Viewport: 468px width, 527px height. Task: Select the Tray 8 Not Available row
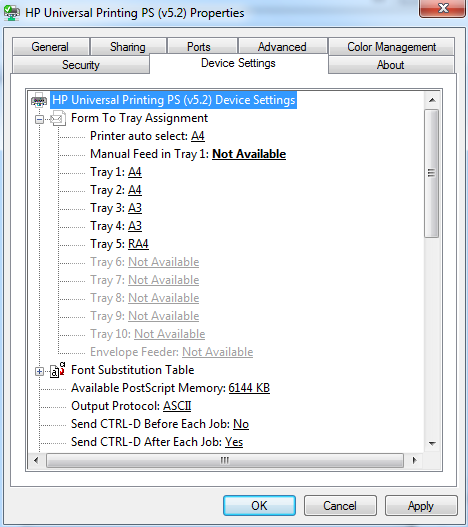tap(145, 298)
